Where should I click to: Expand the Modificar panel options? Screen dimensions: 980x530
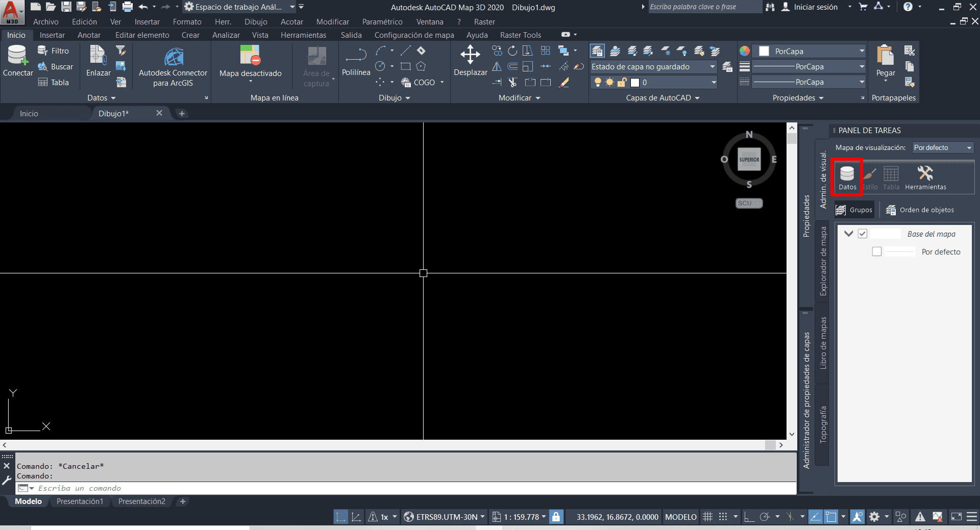tap(538, 97)
